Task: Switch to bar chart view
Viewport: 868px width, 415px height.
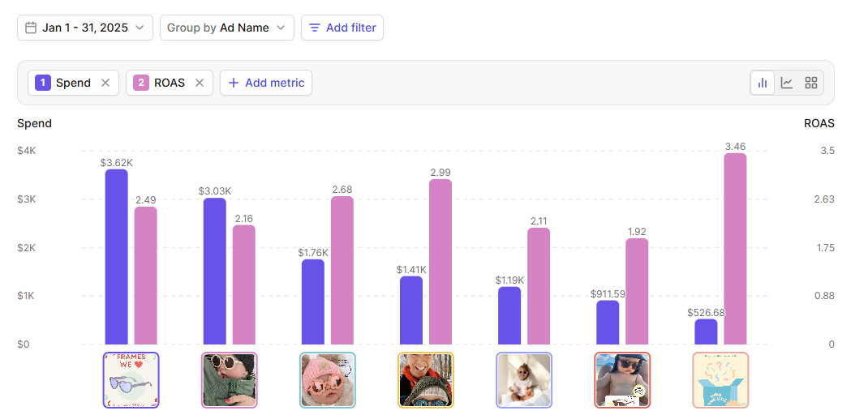Action: [x=763, y=83]
